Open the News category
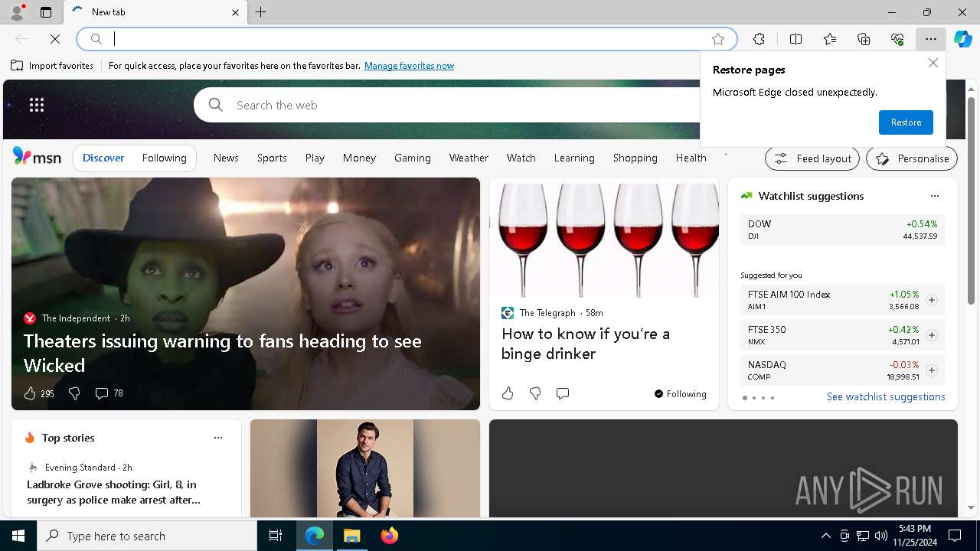This screenshot has width=980, height=551. (x=226, y=158)
